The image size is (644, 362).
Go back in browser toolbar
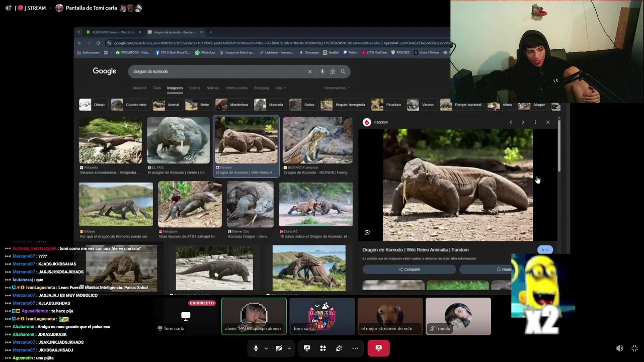coord(79,43)
